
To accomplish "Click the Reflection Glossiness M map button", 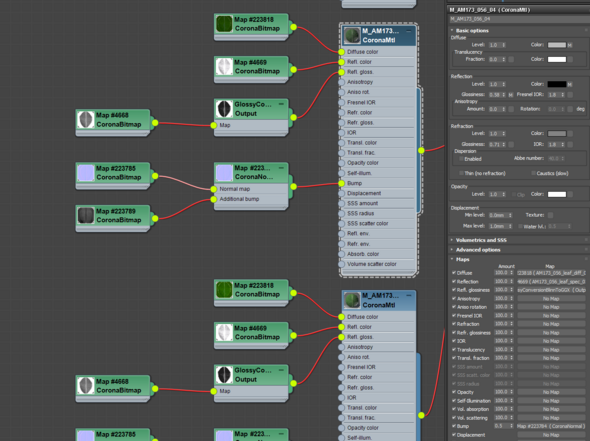I will point(511,95).
